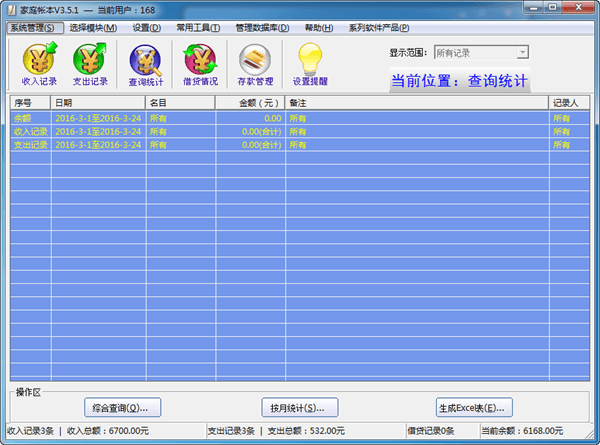Open the 设置(D) menu

click(146, 27)
